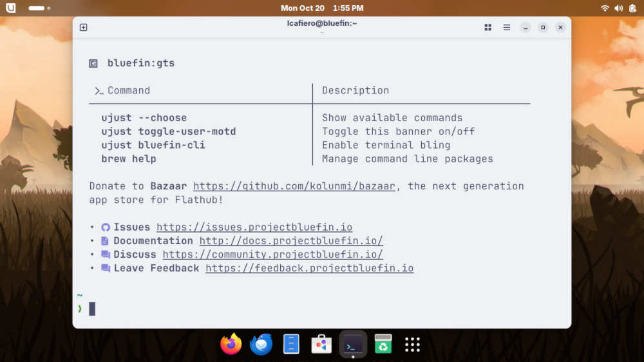Visit the feedback.projectbluefin.io link

point(309,268)
